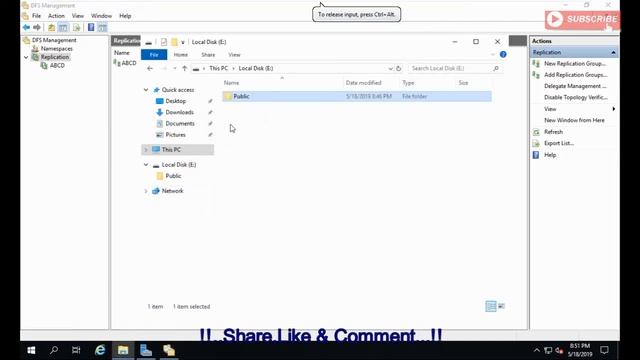Collapse the Replication tree node
This screenshot has height=360, width=640.
(x=26, y=57)
